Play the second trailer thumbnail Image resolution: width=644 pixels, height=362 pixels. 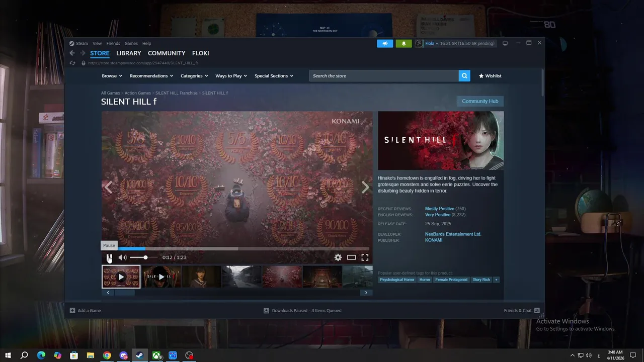click(x=161, y=277)
